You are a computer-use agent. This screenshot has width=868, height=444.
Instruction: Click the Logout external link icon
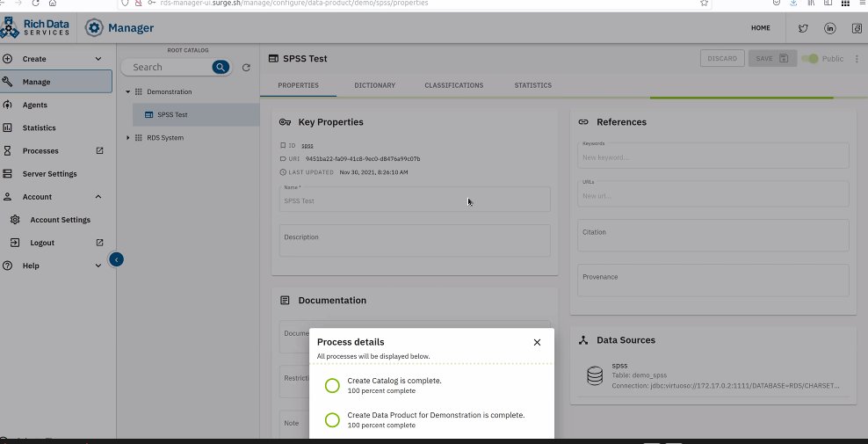coord(99,243)
